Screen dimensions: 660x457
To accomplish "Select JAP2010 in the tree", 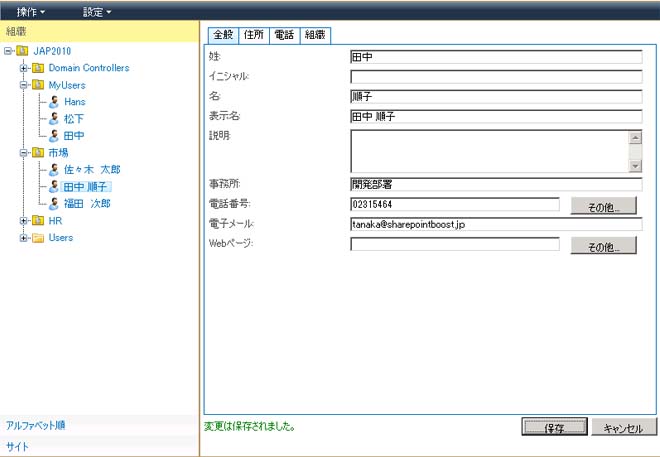I will click(52, 51).
